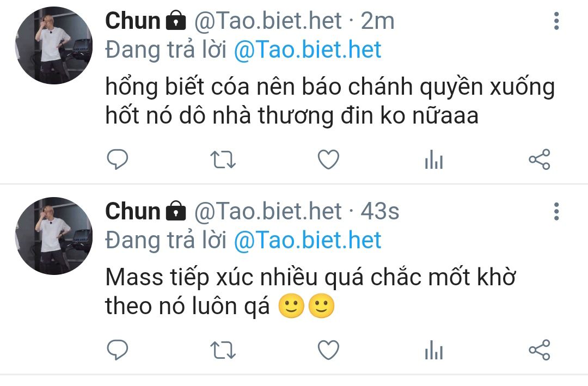
Task: Like the tweet with smiley emojis
Action: pos(328,350)
